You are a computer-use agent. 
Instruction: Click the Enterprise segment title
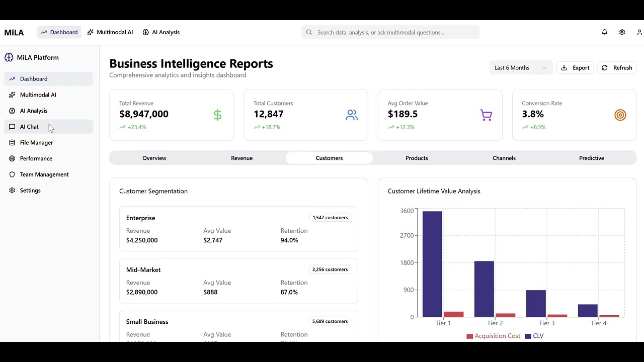tap(141, 218)
